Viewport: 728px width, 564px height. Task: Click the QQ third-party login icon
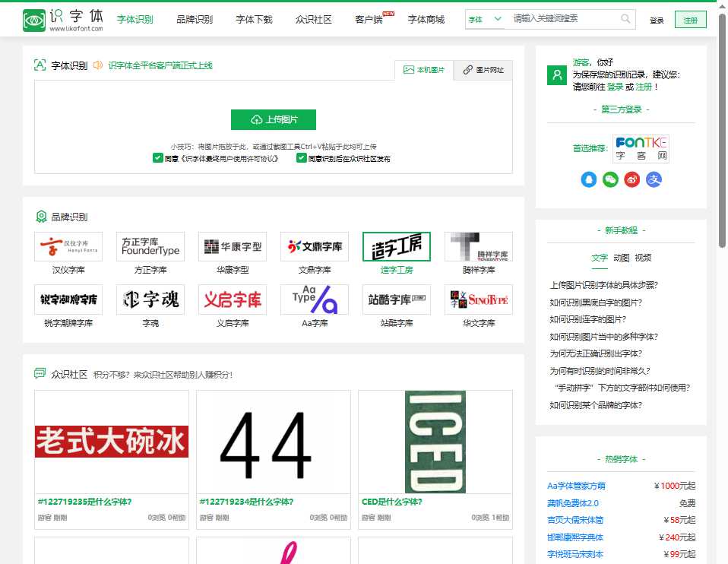[x=588, y=180]
